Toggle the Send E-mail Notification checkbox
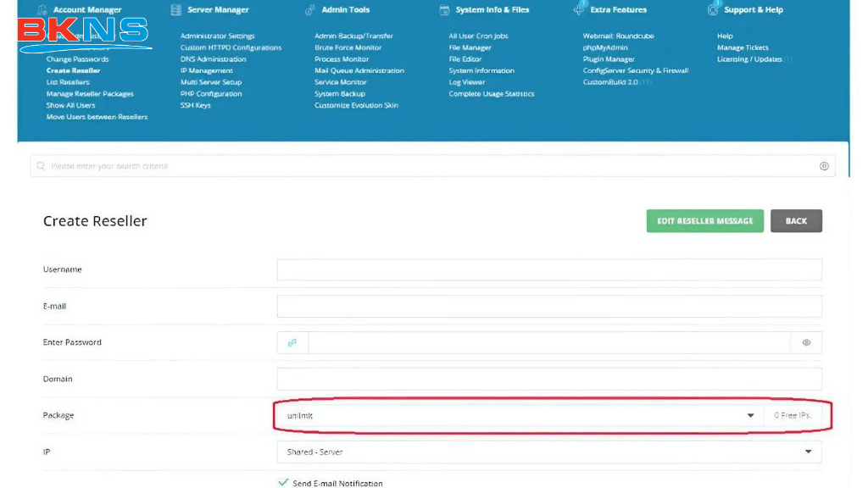Image resolution: width=868 pixels, height=488 pixels. (283, 483)
